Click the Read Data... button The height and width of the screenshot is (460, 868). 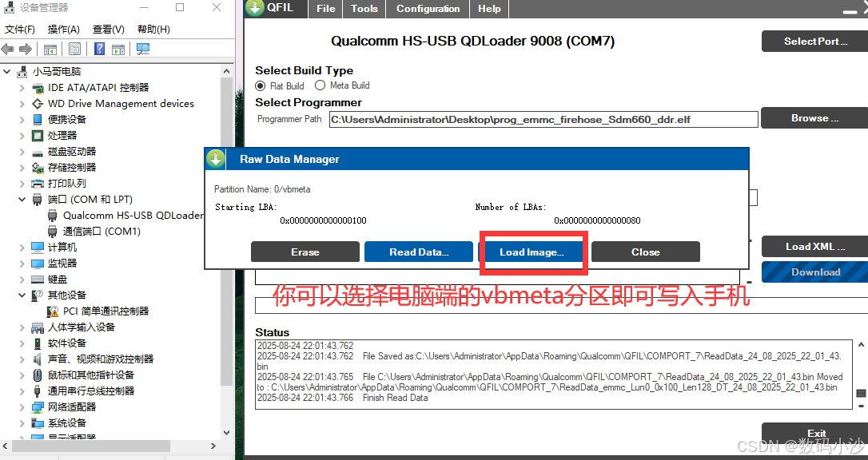tap(419, 252)
